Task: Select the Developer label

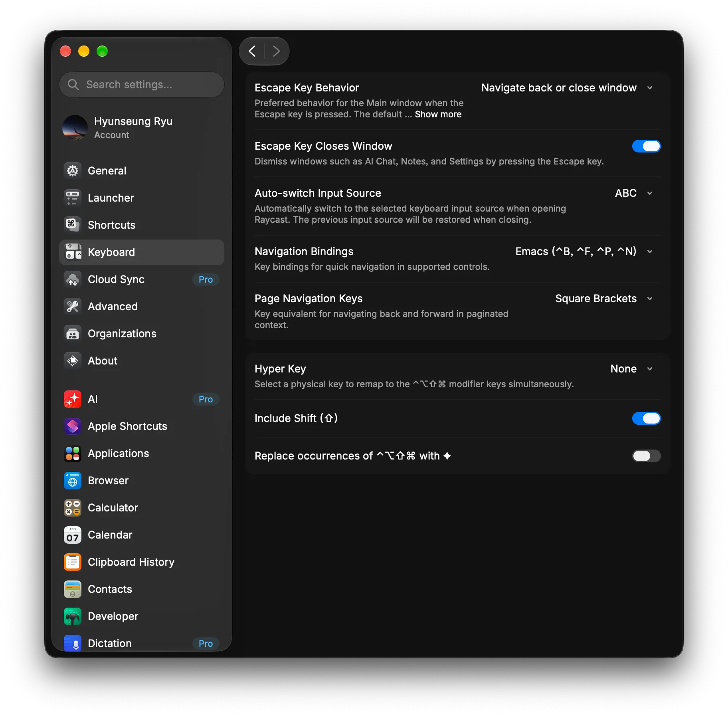Action: 113,616
